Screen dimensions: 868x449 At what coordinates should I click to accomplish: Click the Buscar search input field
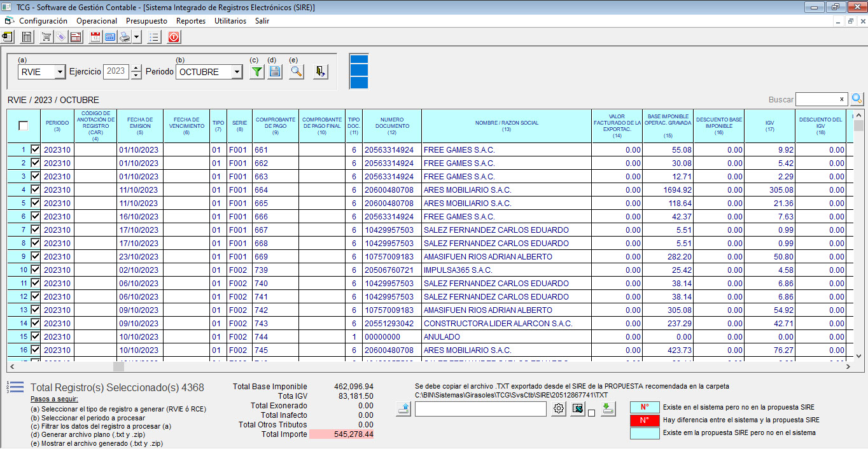tap(816, 99)
